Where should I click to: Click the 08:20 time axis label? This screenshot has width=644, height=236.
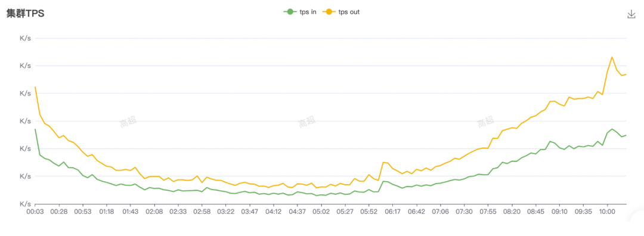pos(512,212)
